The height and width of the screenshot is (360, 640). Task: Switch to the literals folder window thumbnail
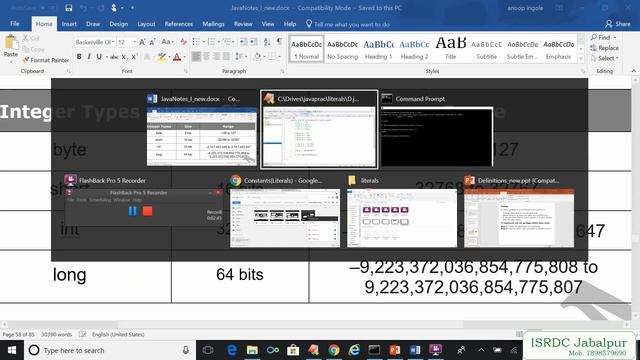[402, 211]
